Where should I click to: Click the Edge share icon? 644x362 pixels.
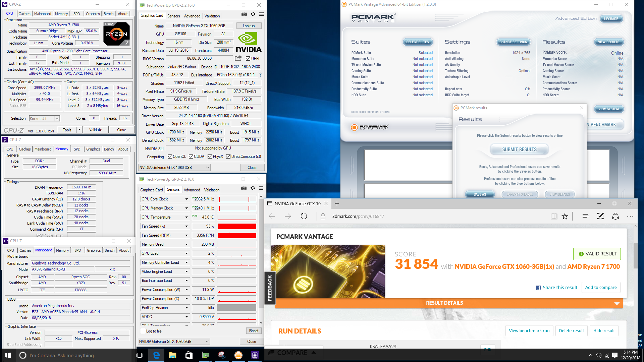click(615, 216)
